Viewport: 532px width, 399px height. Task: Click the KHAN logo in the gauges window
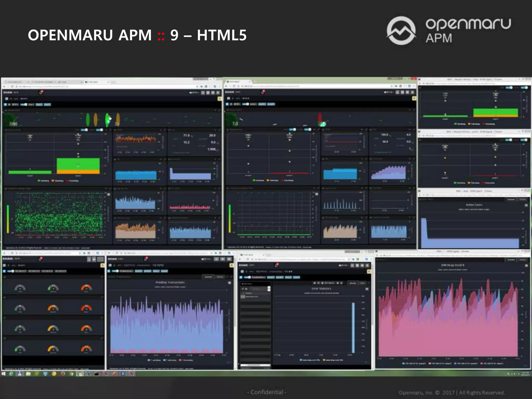8,259
